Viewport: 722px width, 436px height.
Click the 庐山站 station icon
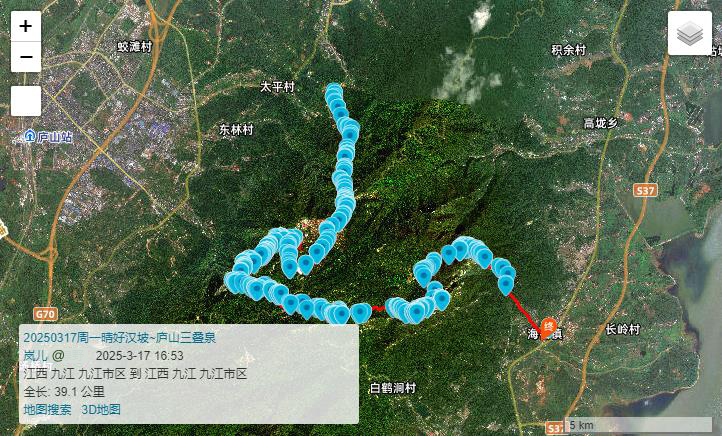coord(30,136)
